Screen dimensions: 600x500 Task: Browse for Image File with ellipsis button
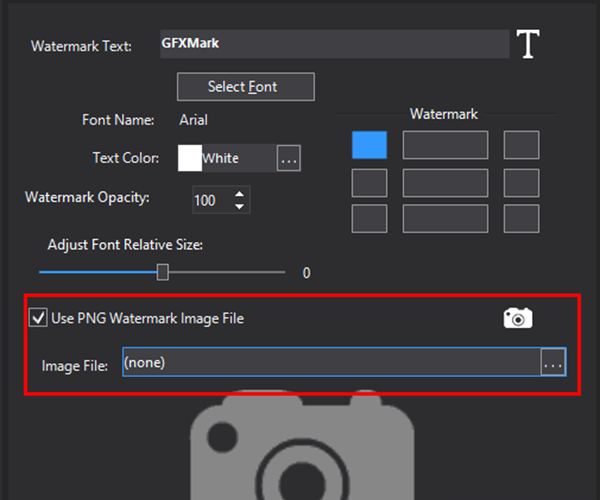point(553,362)
